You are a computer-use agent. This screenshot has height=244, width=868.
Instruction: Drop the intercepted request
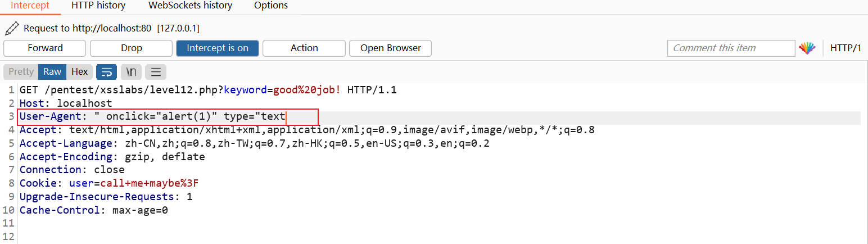[132, 48]
